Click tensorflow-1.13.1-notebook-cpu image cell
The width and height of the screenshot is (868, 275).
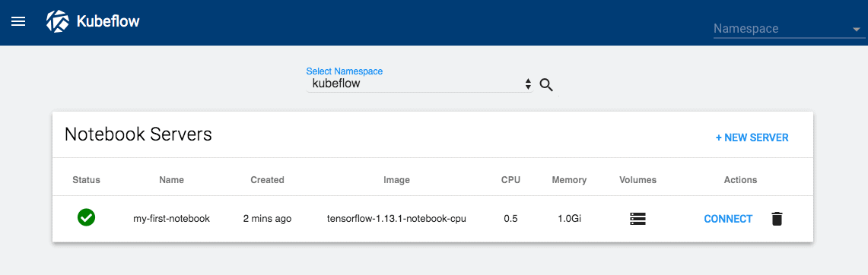[397, 219]
